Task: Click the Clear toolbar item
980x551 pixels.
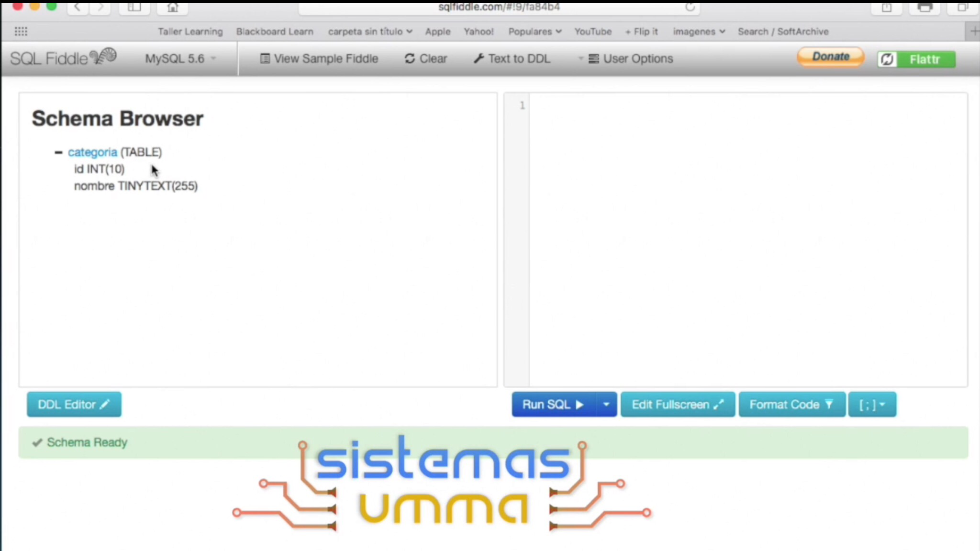Action: click(x=426, y=59)
